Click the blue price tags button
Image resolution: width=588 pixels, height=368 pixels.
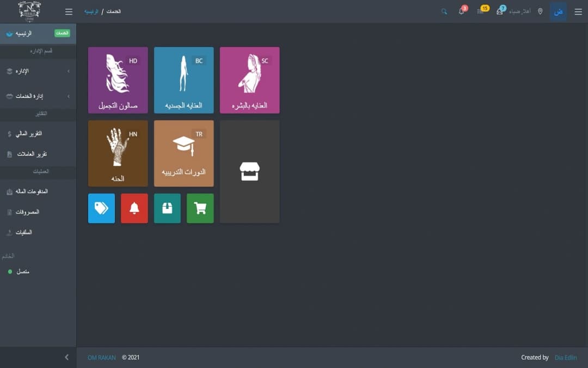click(101, 208)
